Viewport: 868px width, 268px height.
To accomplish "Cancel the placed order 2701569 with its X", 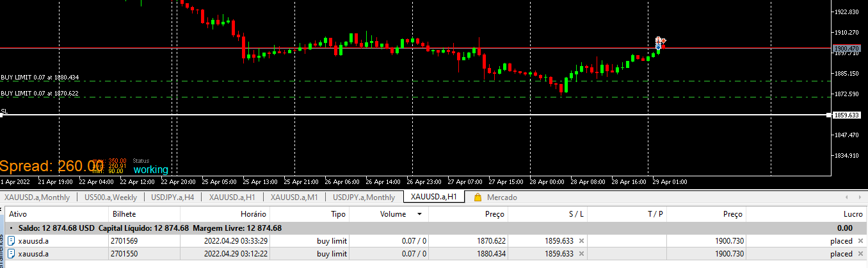I will (859, 241).
